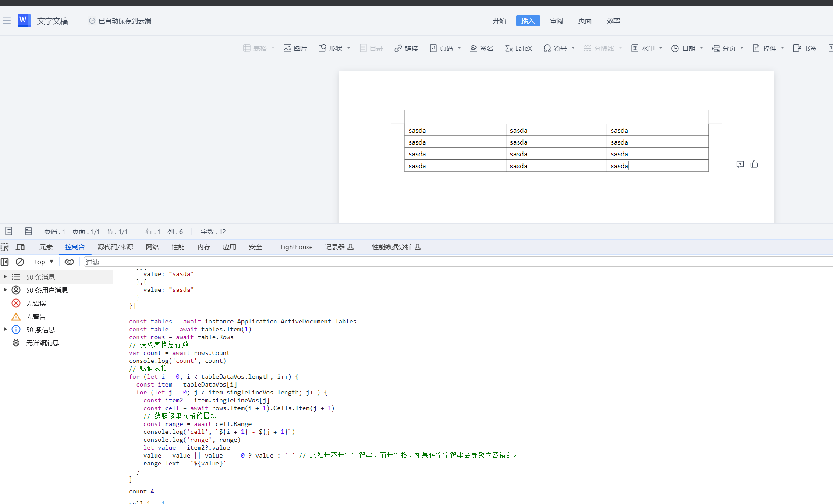
Task: Click the last table cell with cursor
Action: click(657, 166)
